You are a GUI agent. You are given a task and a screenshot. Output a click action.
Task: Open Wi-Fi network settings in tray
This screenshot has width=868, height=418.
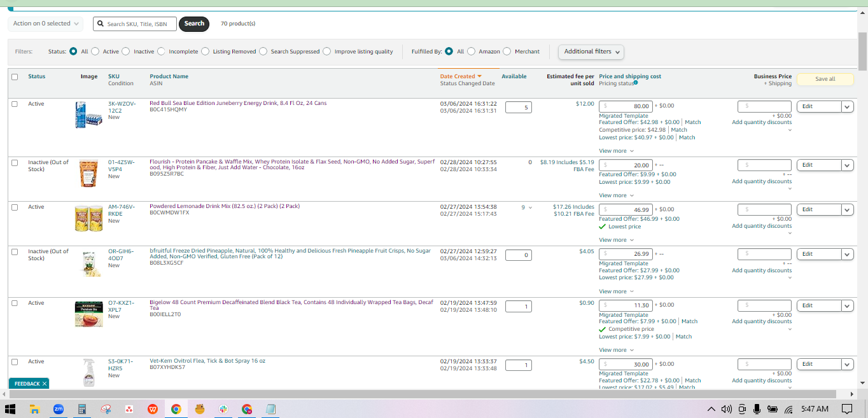click(788, 409)
